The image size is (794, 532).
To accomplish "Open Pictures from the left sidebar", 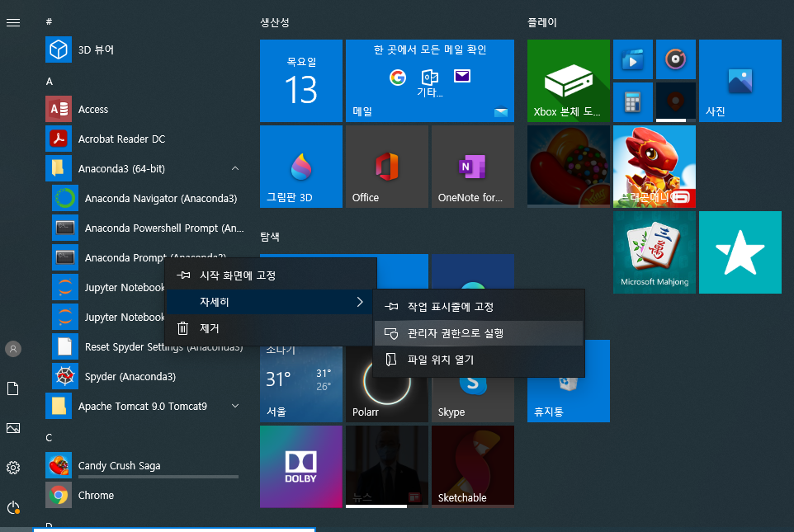I will point(13,428).
